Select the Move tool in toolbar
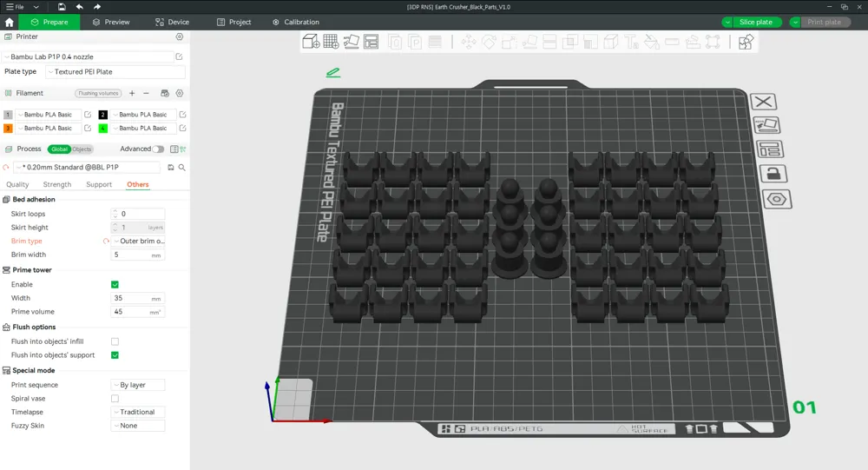The image size is (868, 470). click(x=469, y=42)
